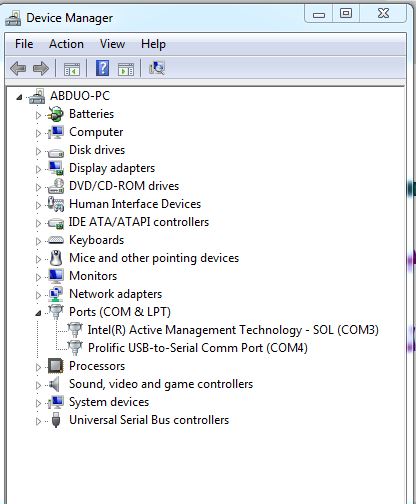Viewport: 416px width, 504px height.
Task: Click Scan for hardware changes icon
Action: (157, 68)
